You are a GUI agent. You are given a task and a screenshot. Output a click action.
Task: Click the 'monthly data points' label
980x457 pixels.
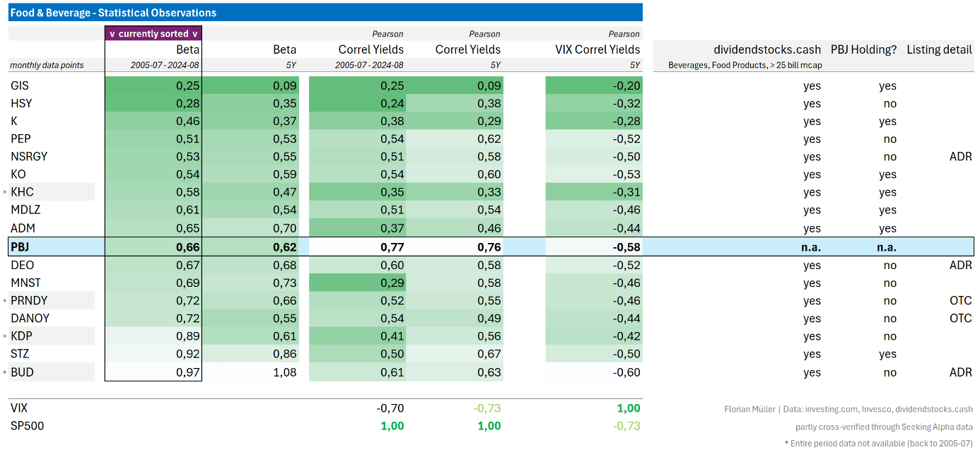[x=47, y=65]
